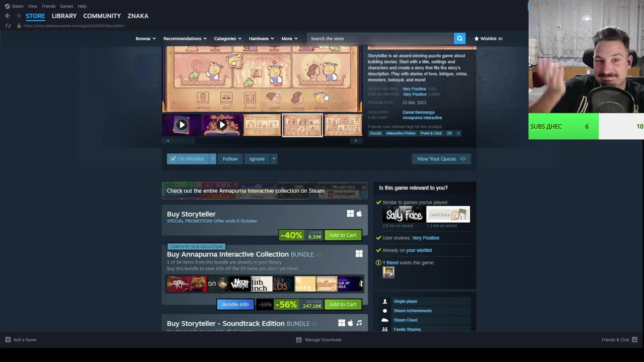Play the Storyteller title trailer thumbnail
The width and height of the screenshot is (644, 362).
222,125
